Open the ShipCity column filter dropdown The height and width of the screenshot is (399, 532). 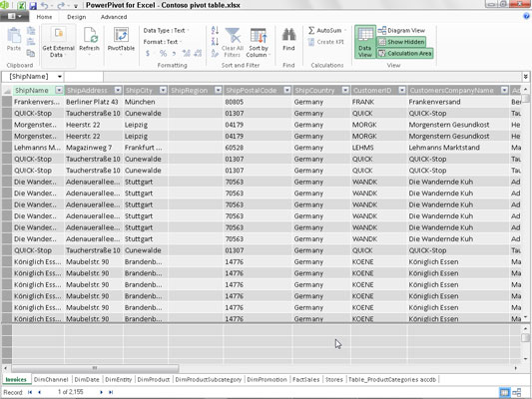click(x=164, y=90)
